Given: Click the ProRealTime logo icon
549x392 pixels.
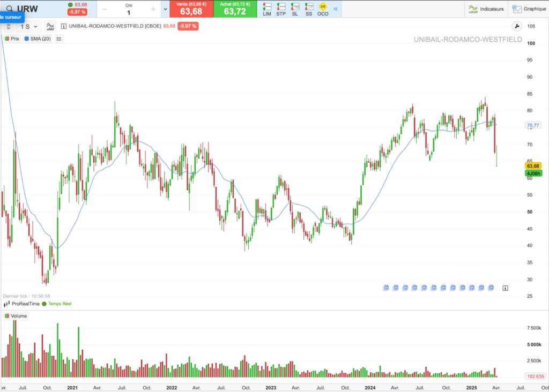Looking at the screenshot, I should click(x=6, y=304).
